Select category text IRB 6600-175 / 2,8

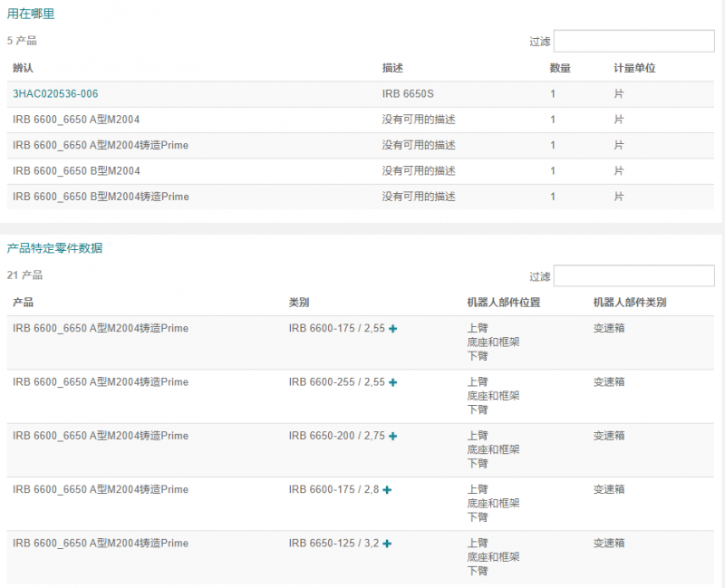[333, 489]
